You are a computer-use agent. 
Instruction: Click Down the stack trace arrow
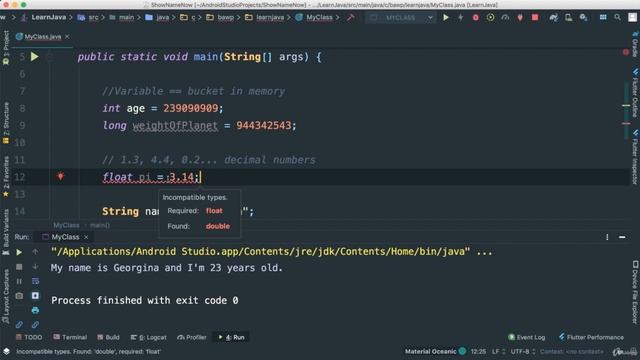[35, 267]
